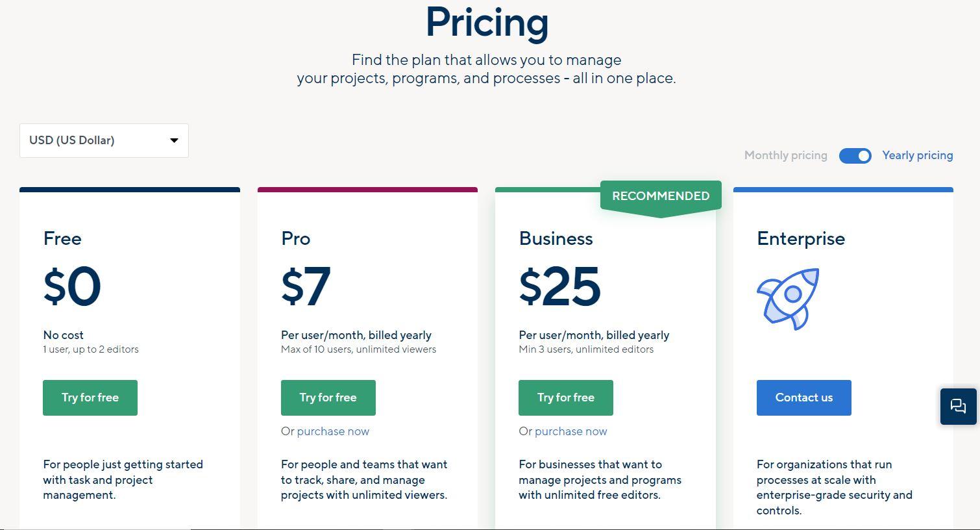The width and height of the screenshot is (980, 530).
Task: Toggle the monthly/yearly pricing switch
Action: click(x=855, y=155)
